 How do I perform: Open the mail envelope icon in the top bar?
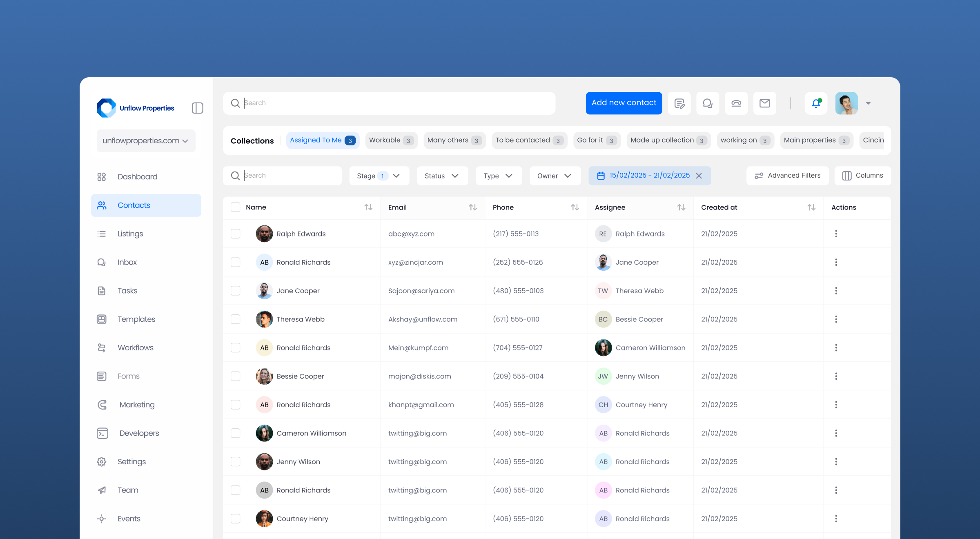tap(765, 103)
